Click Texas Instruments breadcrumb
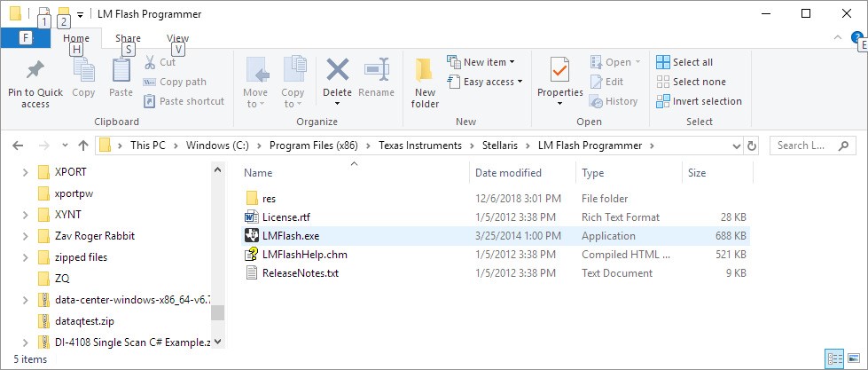Screen dimensions: 868x370 [x=420, y=146]
